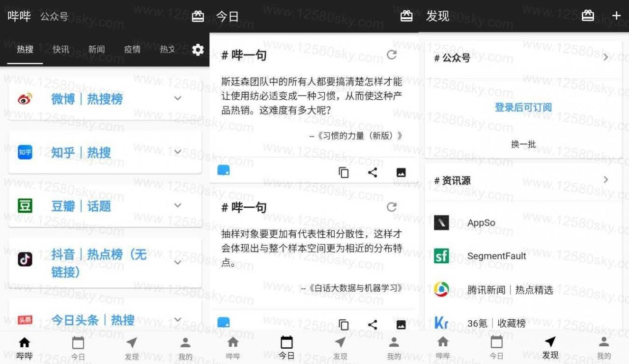Select 腾讯新闻｜热点精选 source name
Screen dimensions: 629x364
pyautogui.click(x=510, y=290)
